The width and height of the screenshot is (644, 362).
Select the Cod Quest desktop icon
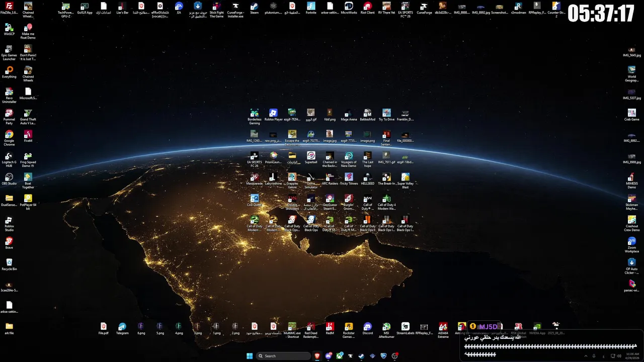tap(255, 200)
